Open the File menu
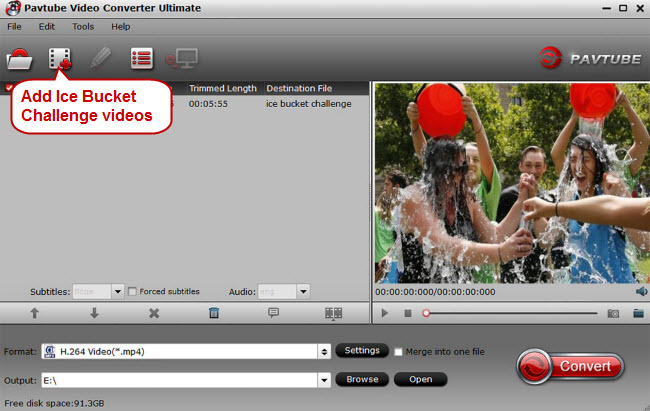Viewport: 650px width, 411px height. (14, 27)
